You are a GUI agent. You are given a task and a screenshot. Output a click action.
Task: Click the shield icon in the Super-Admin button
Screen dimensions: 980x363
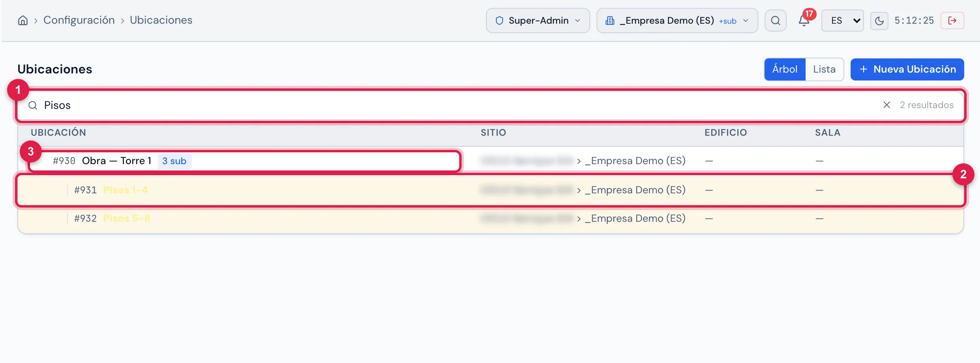pyautogui.click(x=499, y=21)
